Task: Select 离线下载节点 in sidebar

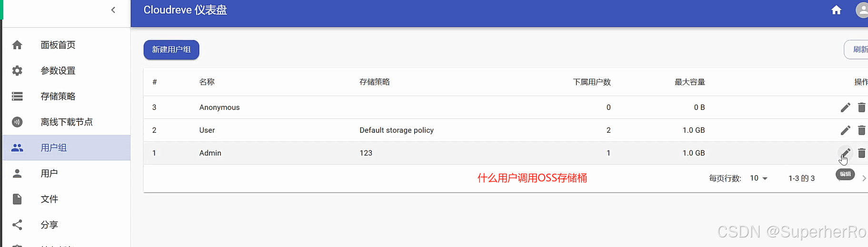Action: point(66,122)
